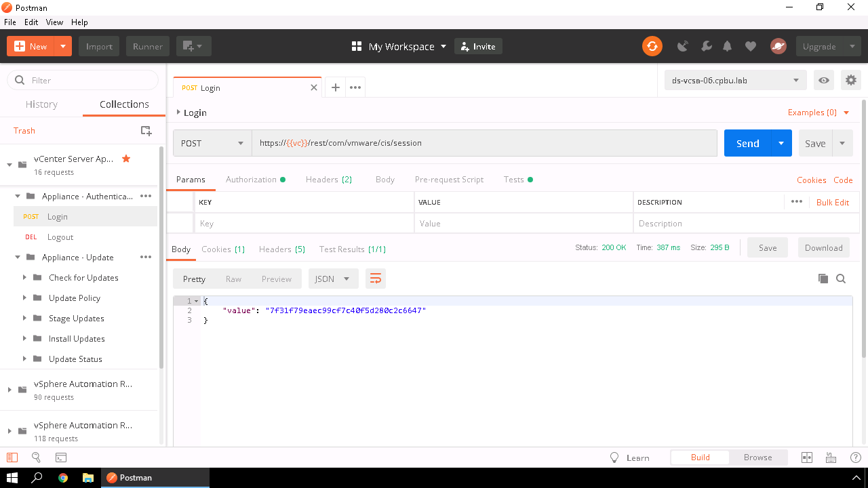Click the Runner button

(148, 46)
